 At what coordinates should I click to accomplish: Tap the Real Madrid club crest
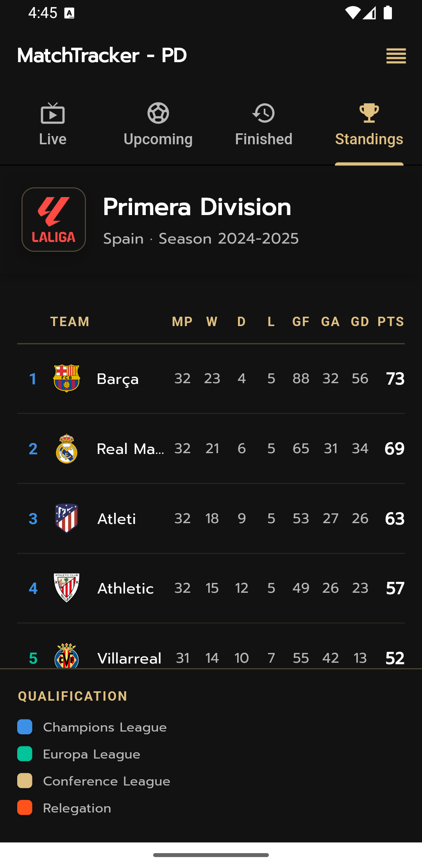point(67,448)
